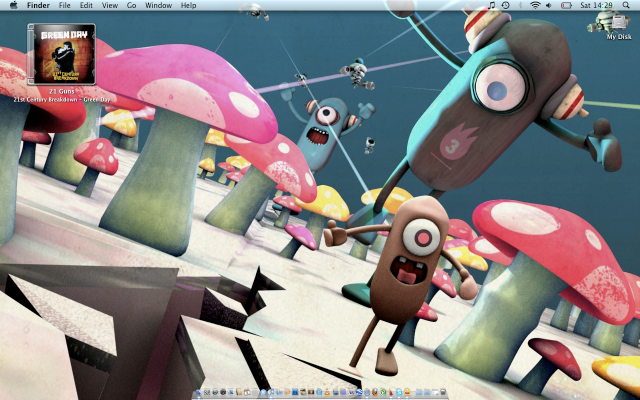Open the Time Machine status menu
Image resolution: width=640 pixels, height=400 pixels.
pos(505,5)
